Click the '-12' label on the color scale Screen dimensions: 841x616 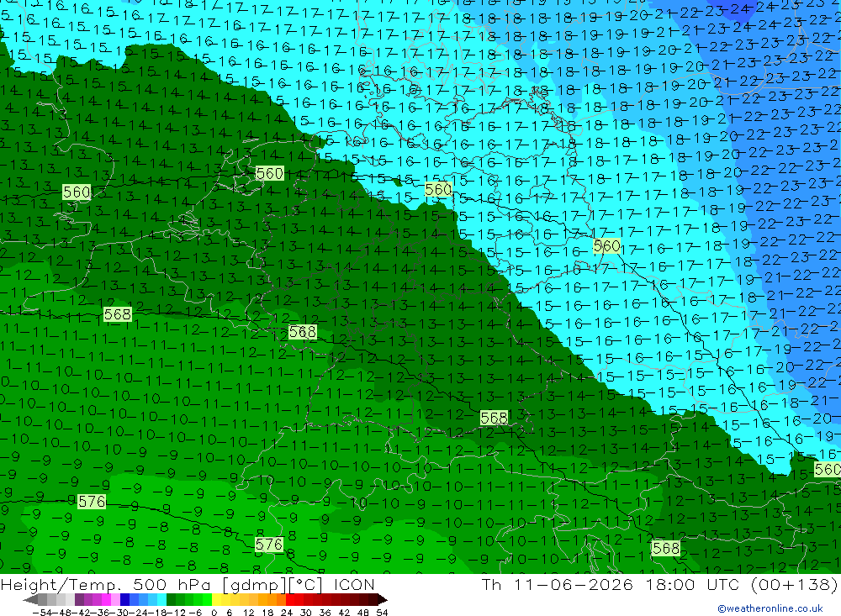[177, 613]
